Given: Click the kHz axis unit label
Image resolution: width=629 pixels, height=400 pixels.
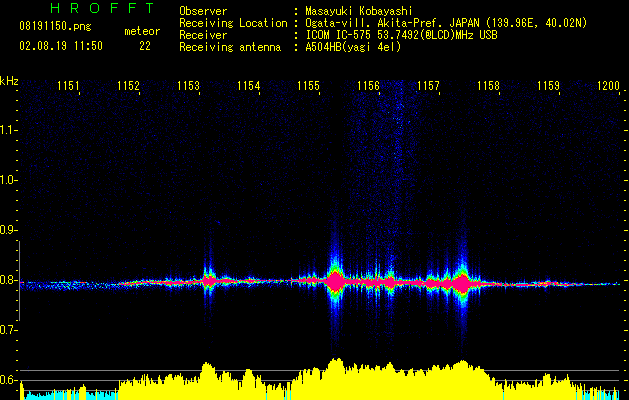Looking at the screenshot, I should point(9,81).
